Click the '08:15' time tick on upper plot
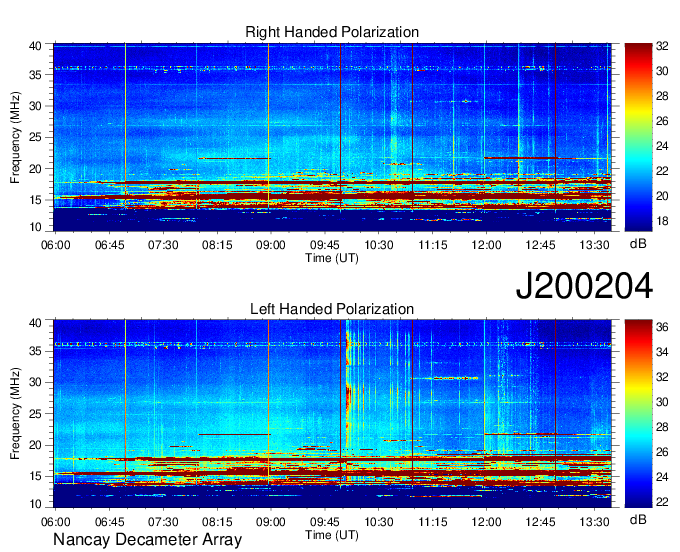Screen dimensions: 680x552 coord(217,245)
